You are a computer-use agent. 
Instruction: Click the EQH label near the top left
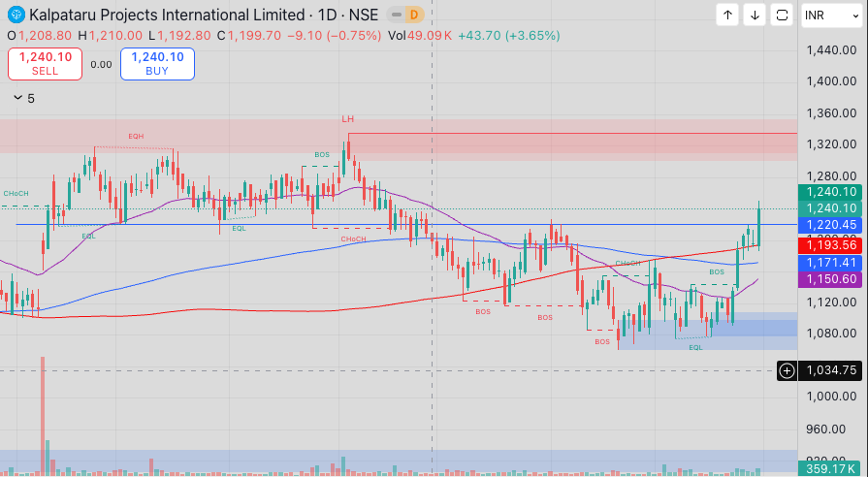(x=136, y=136)
